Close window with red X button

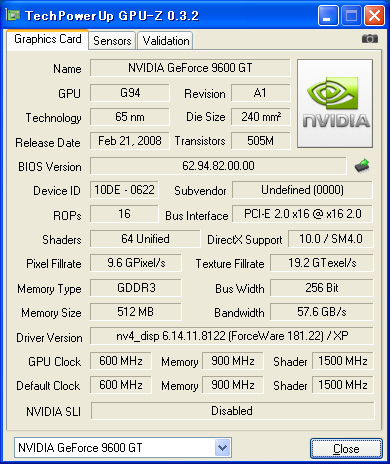[374, 15]
